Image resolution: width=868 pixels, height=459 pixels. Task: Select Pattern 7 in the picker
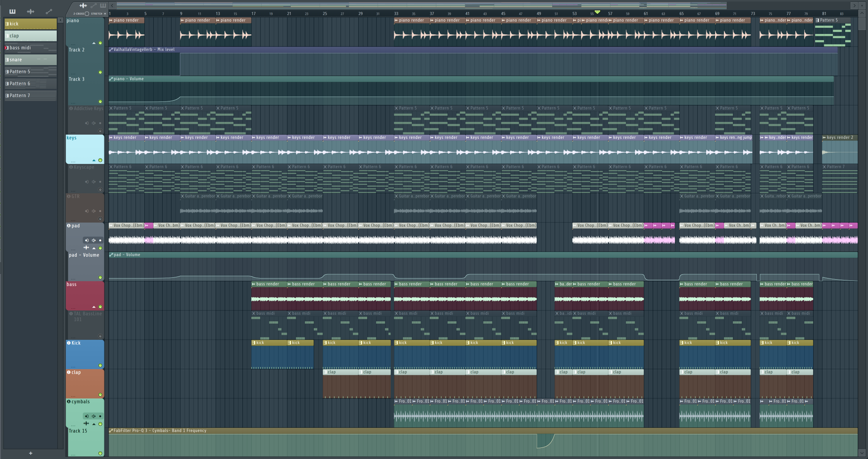(31, 96)
